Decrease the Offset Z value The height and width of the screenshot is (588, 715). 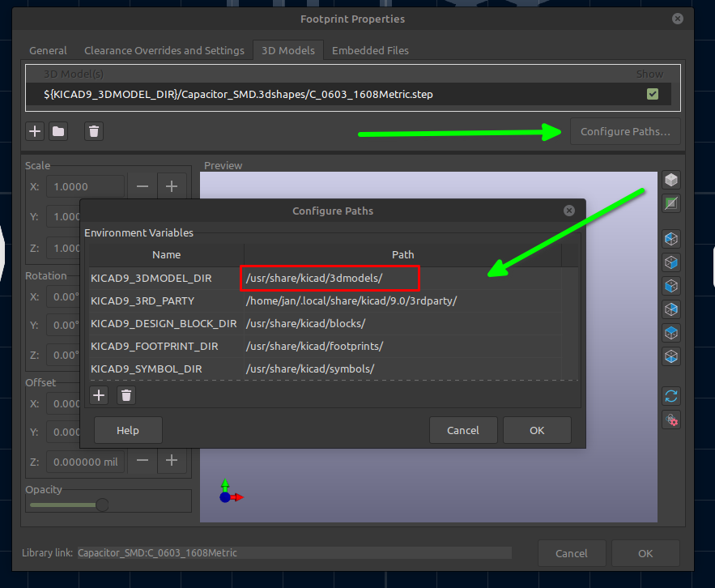143,461
